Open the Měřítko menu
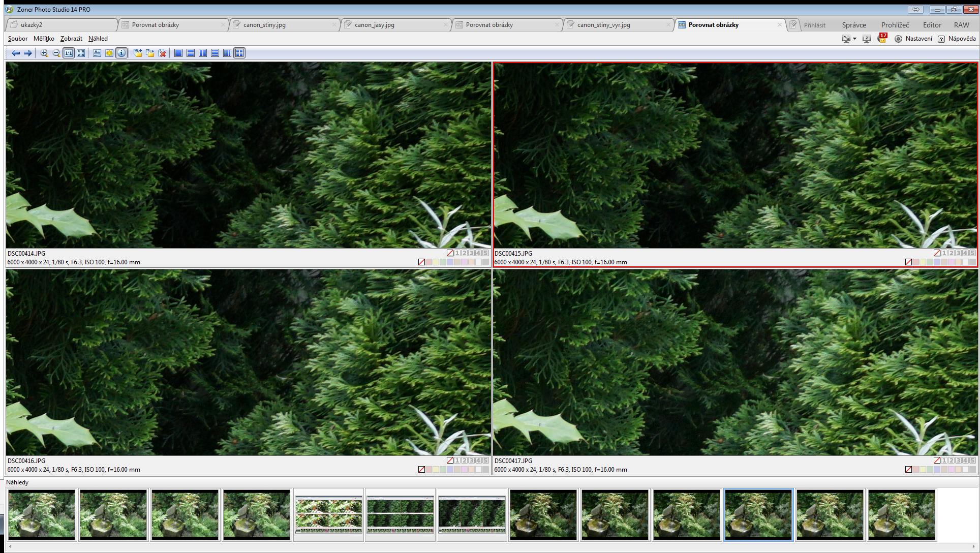Viewport: 980px width, 553px height. pos(44,39)
